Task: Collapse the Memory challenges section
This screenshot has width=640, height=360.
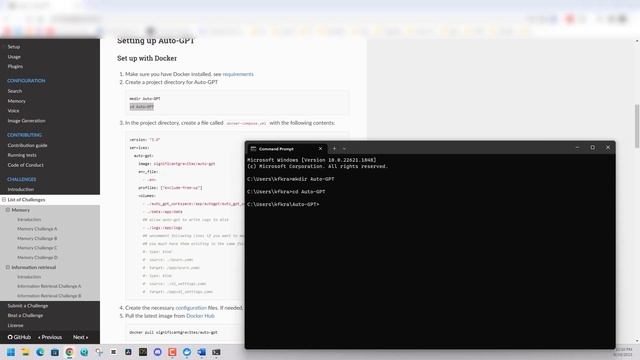Action: tap(8, 210)
